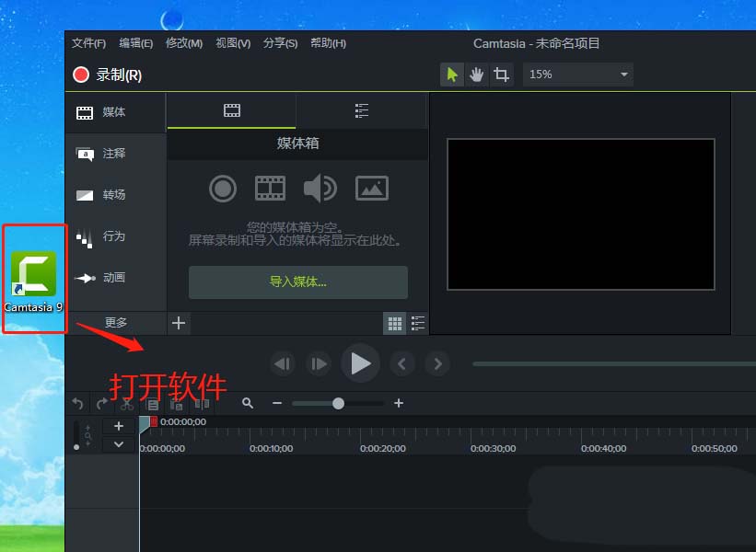The height and width of the screenshot is (552, 756).
Task: Click the black preview canvas
Action: [x=581, y=214]
